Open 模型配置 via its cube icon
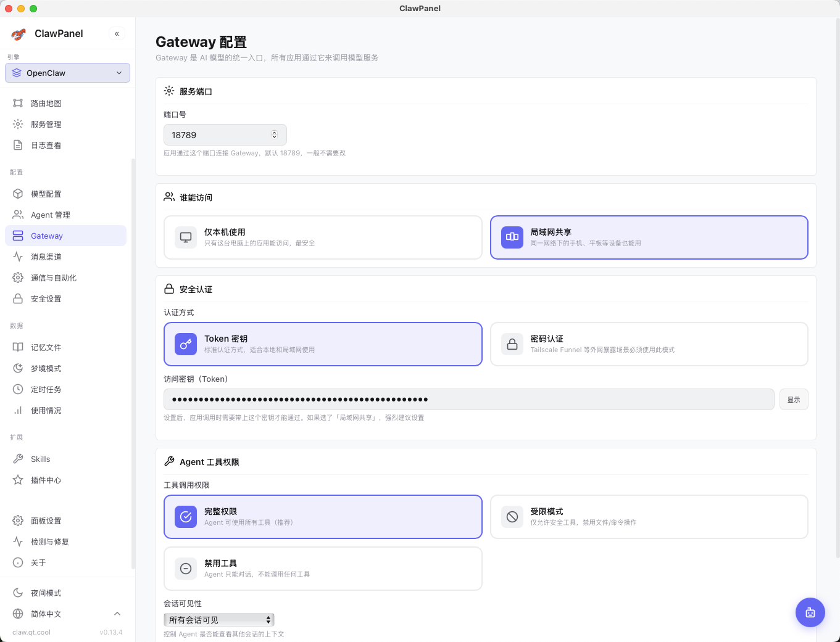The height and width of the screenshot is (642, 840). [x=18, y=194]
